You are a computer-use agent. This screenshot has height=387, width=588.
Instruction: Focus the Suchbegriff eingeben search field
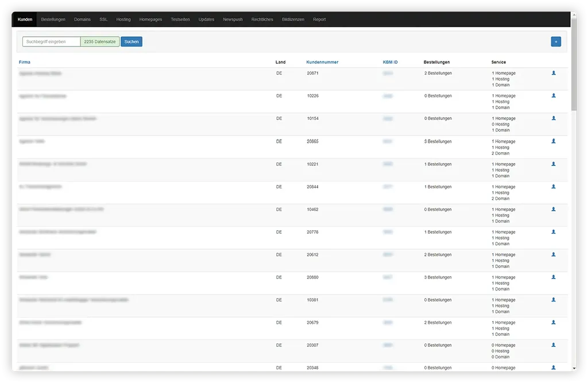pyautogui.click(x=51, y=41)
